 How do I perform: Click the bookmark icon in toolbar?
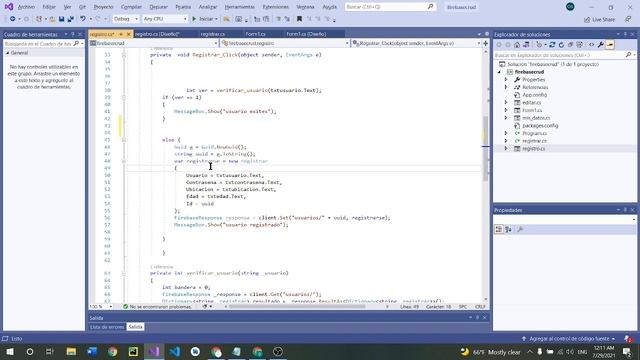(299, 19)
